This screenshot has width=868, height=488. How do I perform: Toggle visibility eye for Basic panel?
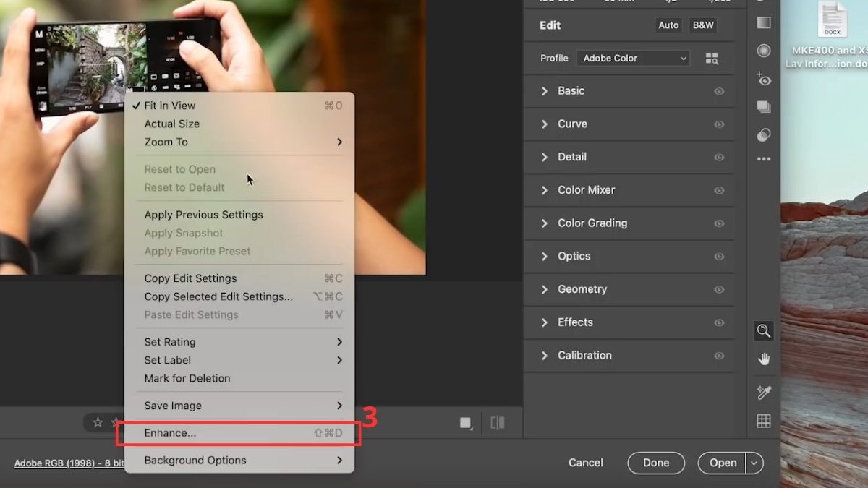point(719,91)
